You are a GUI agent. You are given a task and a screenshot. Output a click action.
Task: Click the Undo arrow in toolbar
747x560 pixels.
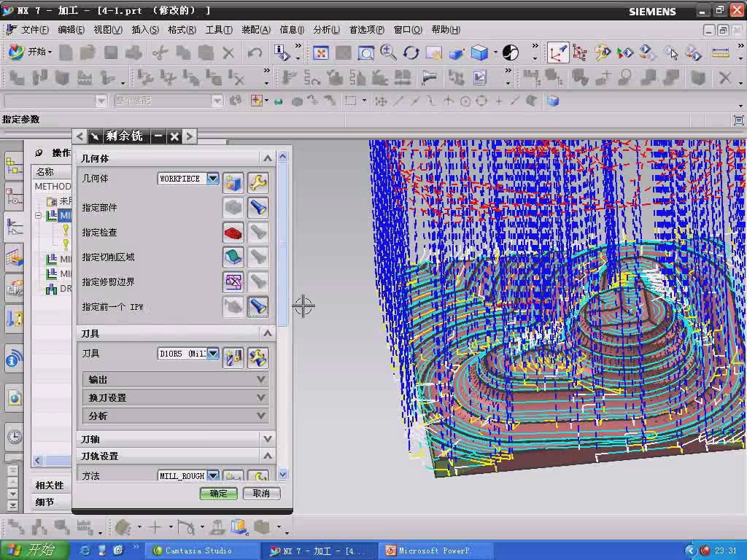click(255, 52)
